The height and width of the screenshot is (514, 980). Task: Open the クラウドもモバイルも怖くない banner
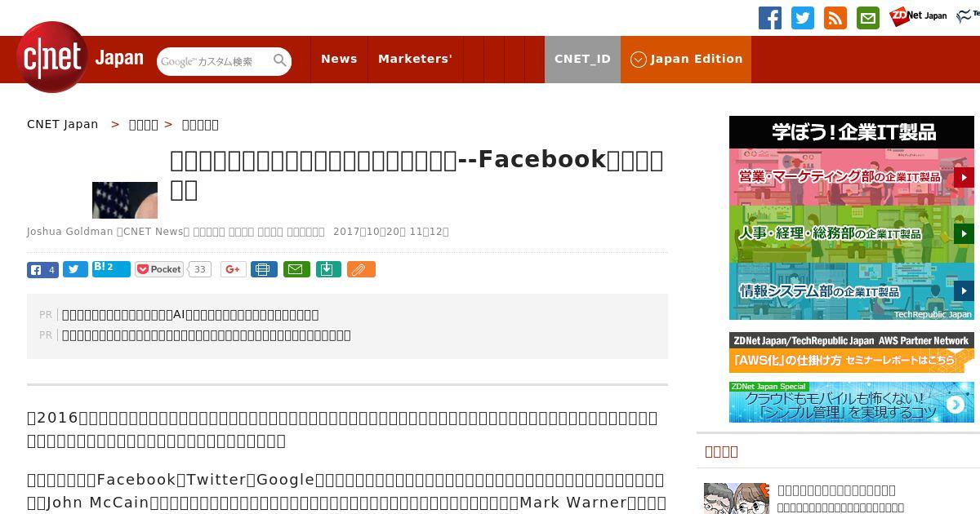click(x=852, y=402)
